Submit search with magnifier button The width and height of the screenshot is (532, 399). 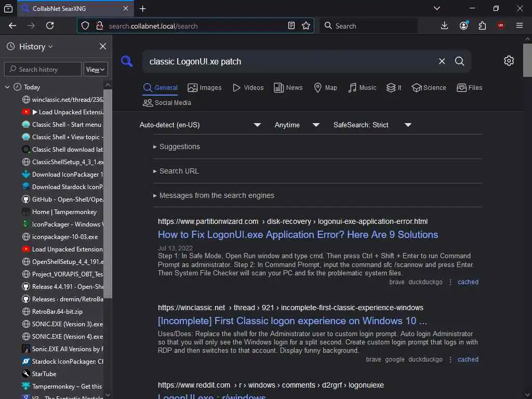[459, 61]
